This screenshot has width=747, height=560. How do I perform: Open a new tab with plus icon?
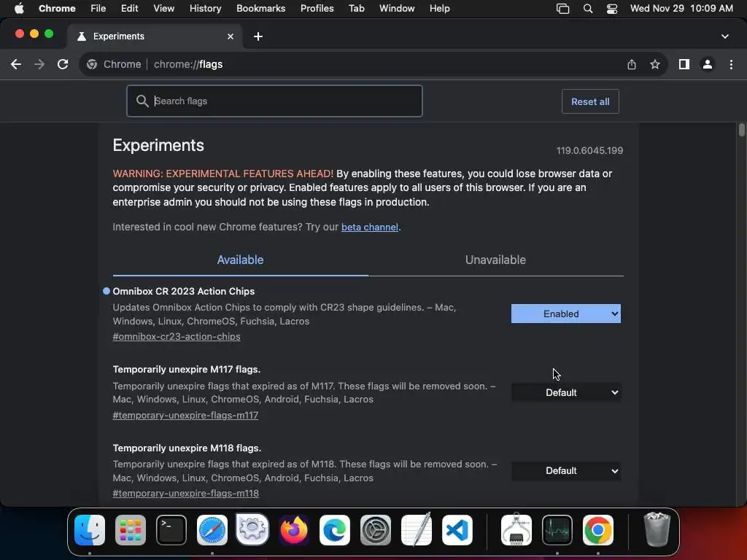coord(258,36)
